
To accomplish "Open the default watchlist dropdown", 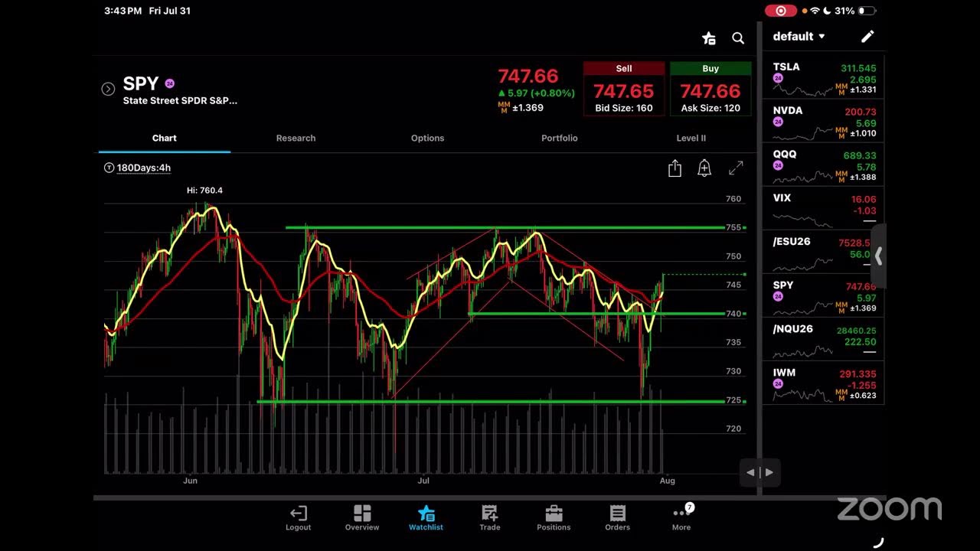I will coord(799,37).
